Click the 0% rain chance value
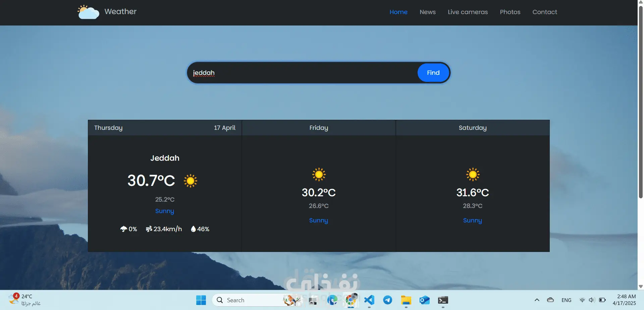The height and width of the screenshot is (310, 644). [133, 229]
